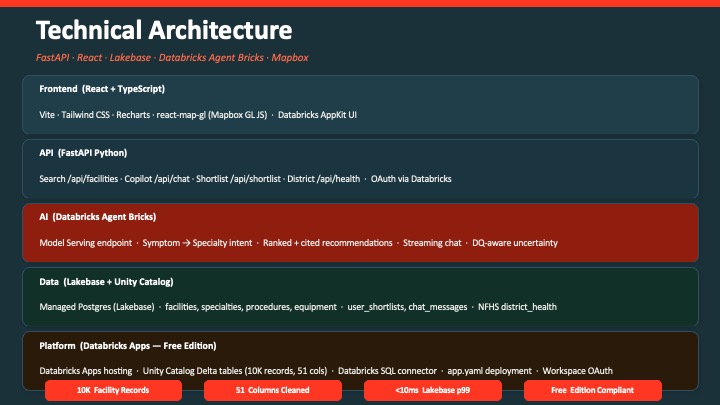Select the Managed Postgres (Lakebase) text
720x405 pixels.
click(x=97, y=307)
